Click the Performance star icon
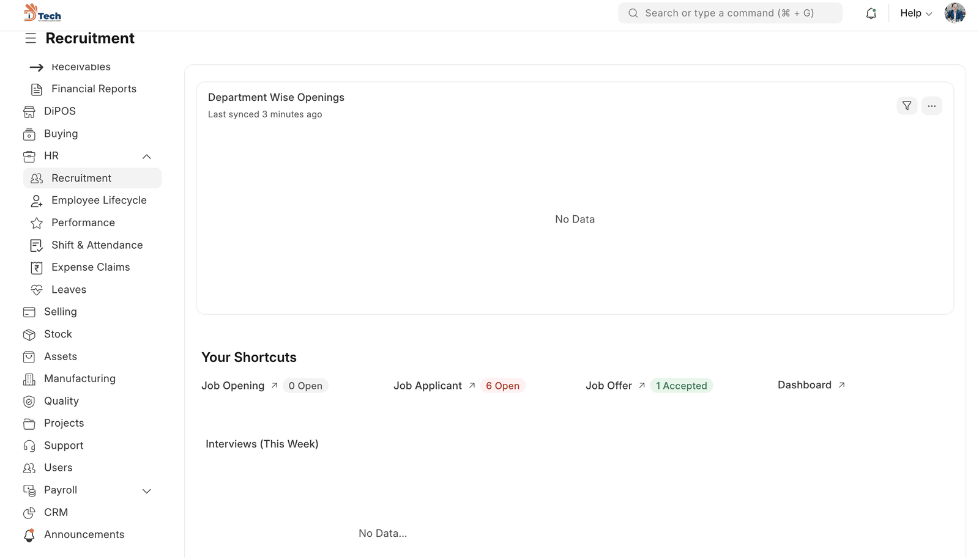This screenshot has width=979, height=560. (37, 223)
